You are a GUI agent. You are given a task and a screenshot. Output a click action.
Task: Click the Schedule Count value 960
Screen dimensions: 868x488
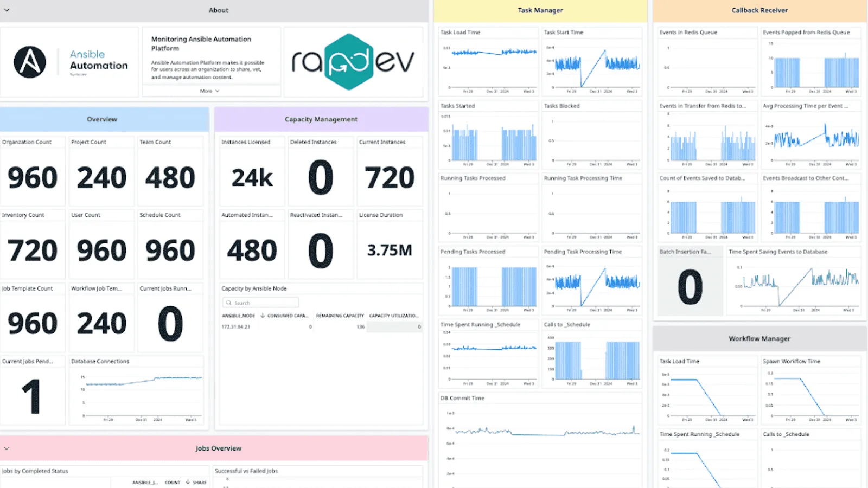170,251
